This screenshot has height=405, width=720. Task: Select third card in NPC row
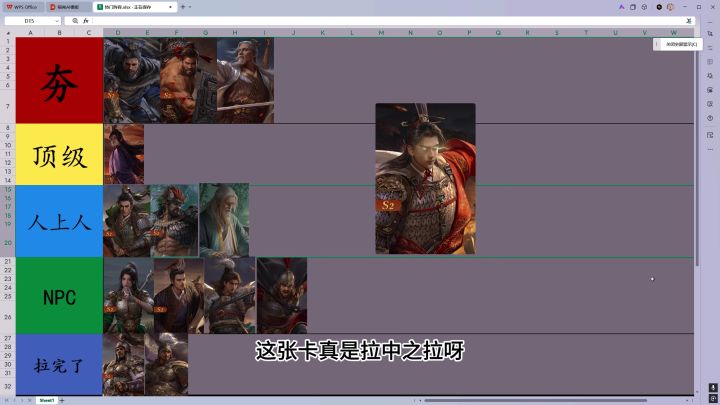click(230, 295)
